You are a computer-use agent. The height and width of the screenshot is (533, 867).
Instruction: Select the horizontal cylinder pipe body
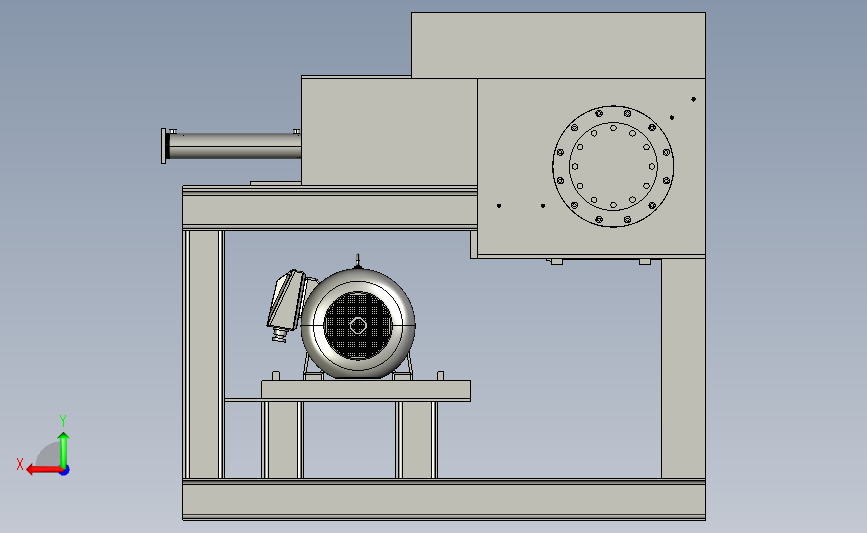point(234,146)
